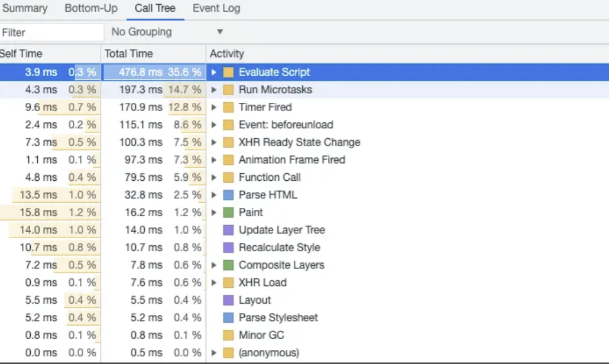
Task: Switch to the Summary tab
Action: [x=24, y=8]
